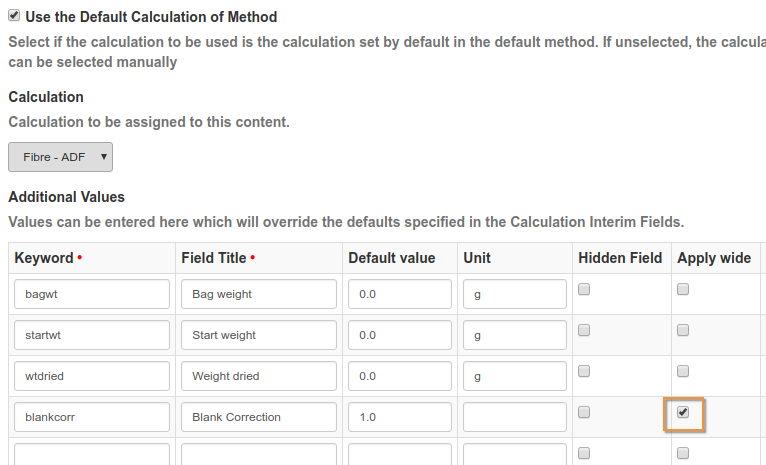Click the startwt keyword field
The height and width of the screenshot is (465, 766).
point(92,335)
